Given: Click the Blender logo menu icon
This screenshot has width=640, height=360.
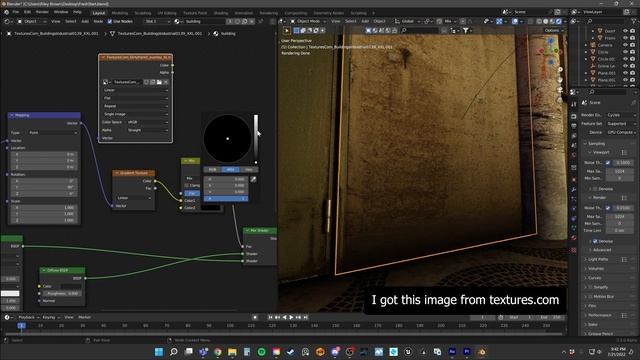Looking at the screenshot, I should click(x=6, y=12).
